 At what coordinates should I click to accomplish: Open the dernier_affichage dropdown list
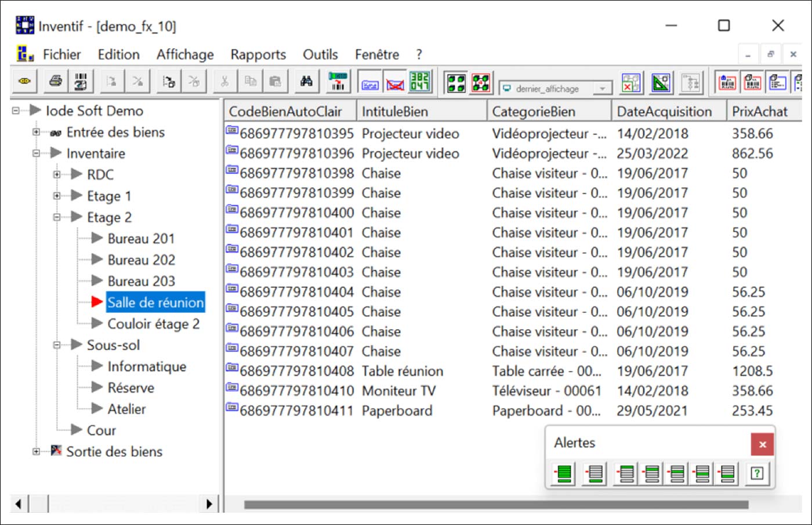click(x=603, y=89)
